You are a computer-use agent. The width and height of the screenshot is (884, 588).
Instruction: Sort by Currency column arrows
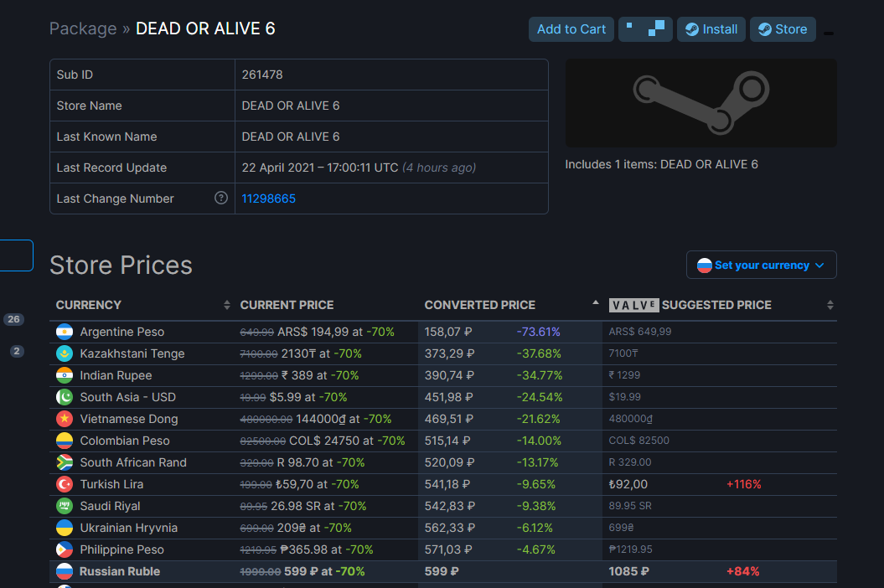(226, 305)
